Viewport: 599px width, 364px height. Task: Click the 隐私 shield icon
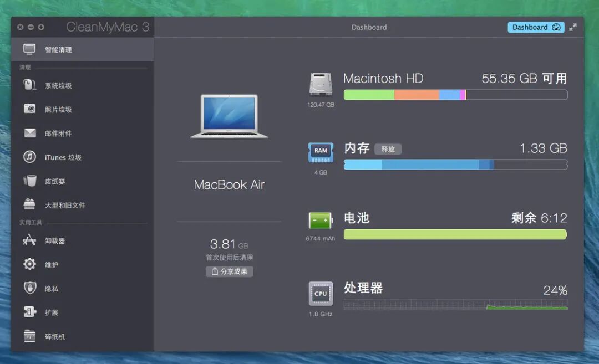pyautogui.click(x=30, y=288)
